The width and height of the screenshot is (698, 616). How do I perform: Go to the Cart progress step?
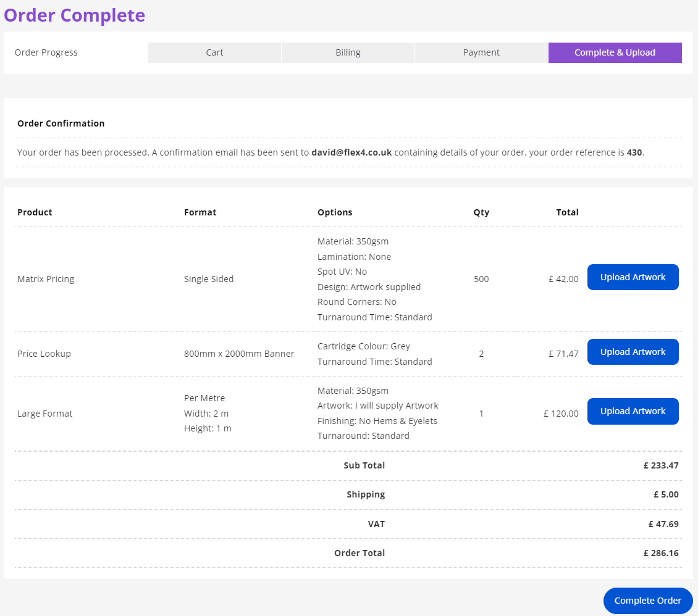214,52
